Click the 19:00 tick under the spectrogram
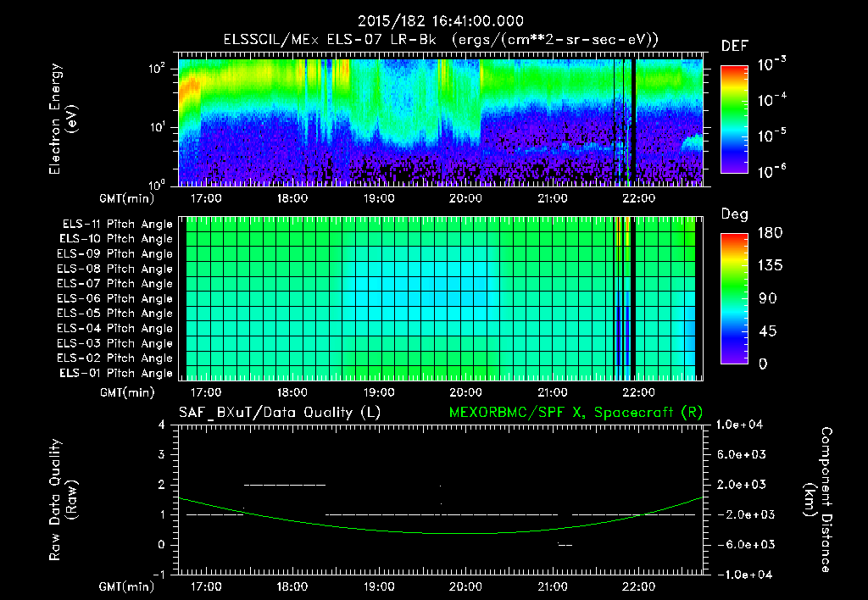This screenshot has height=600, width=868. [379, 198]
